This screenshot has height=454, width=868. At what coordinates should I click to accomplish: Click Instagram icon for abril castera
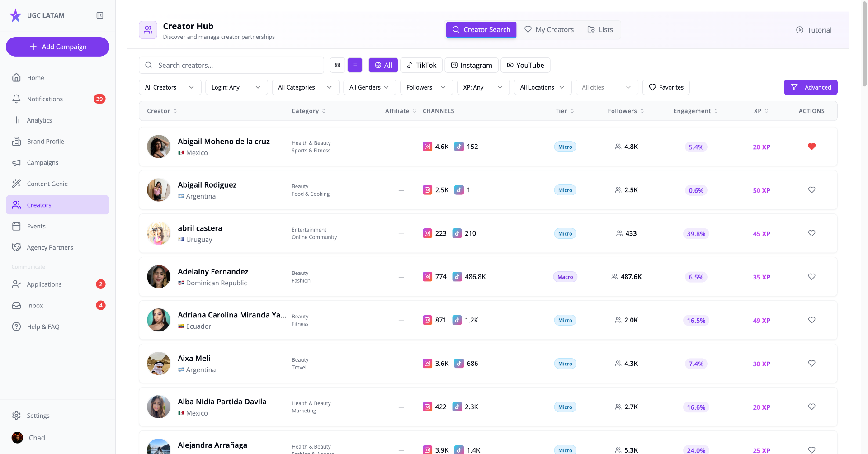[427, 233]
